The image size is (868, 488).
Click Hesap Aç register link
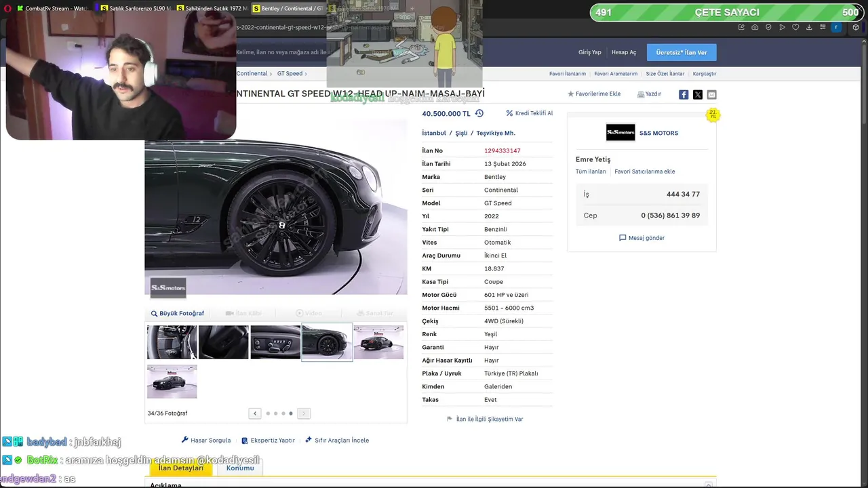pos(624,52)
